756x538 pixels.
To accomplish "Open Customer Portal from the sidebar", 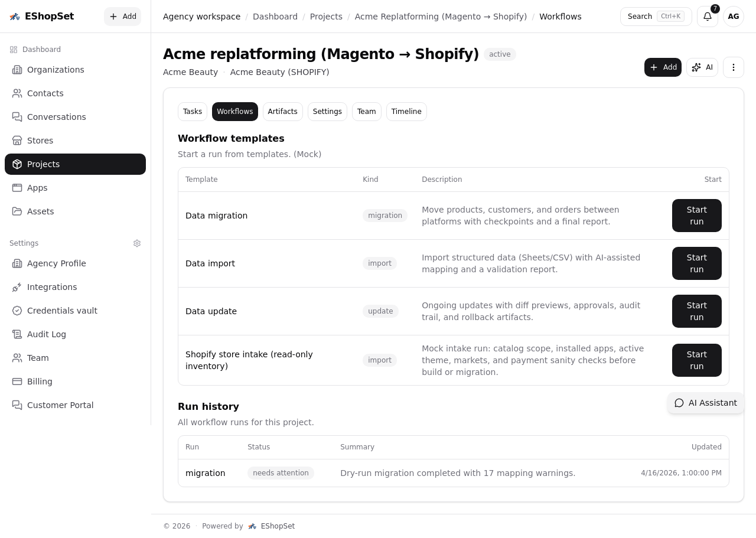I will point(60,405).
